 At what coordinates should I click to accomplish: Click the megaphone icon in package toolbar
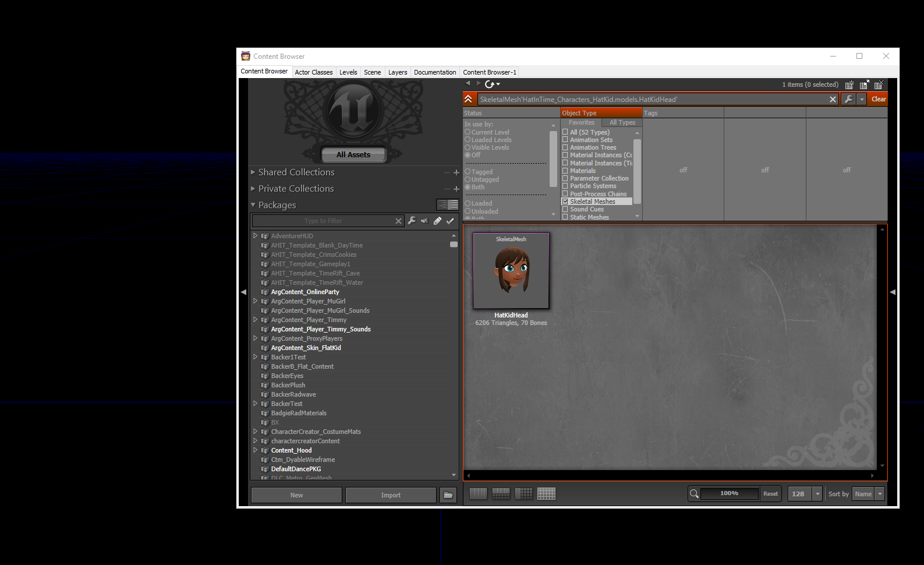(x=424, y=221)
